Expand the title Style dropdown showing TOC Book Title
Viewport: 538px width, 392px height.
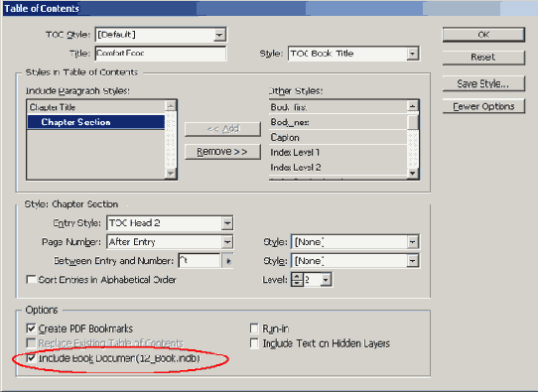click(412, 54)
